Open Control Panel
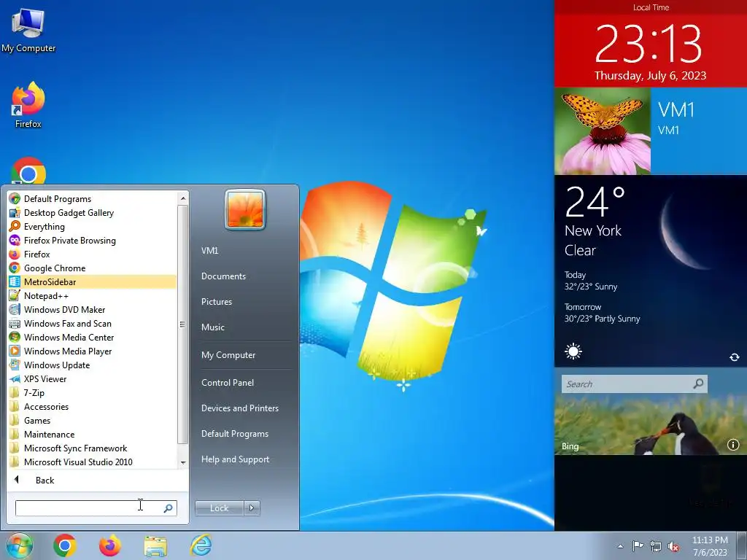 point(228,382)
